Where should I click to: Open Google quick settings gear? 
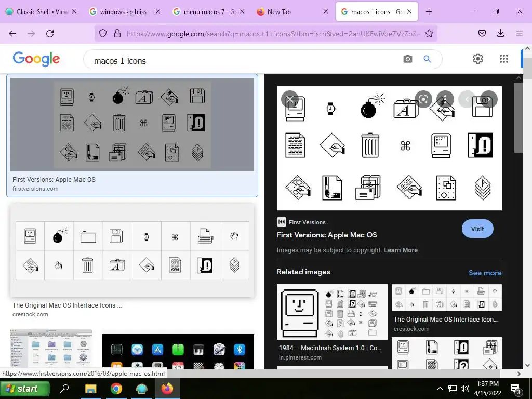click(x=478, y=59)
